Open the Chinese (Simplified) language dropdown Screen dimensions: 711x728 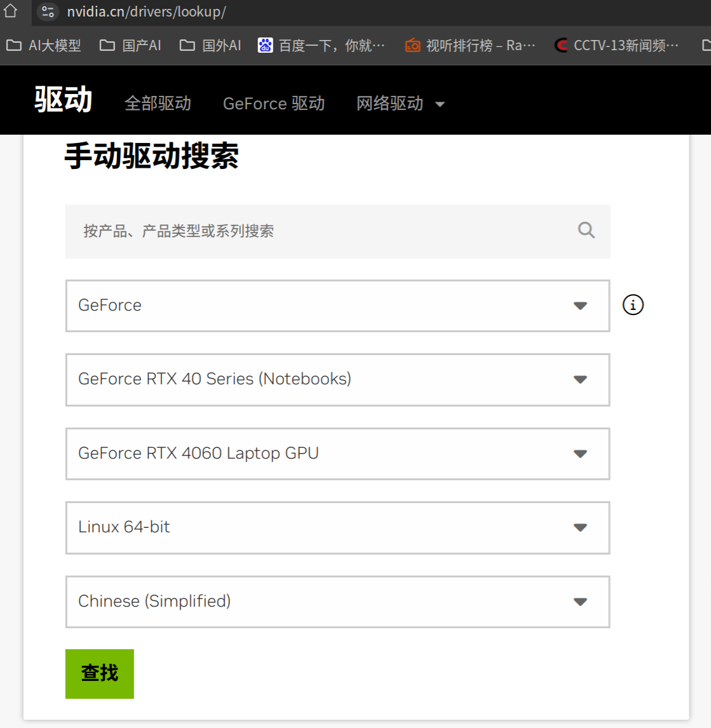[337, 602]
